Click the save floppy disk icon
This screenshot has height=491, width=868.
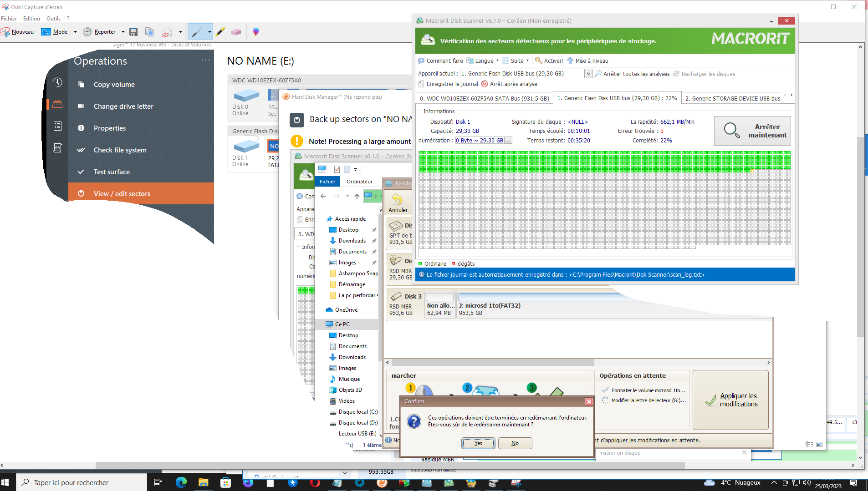[x=133, y=32]
